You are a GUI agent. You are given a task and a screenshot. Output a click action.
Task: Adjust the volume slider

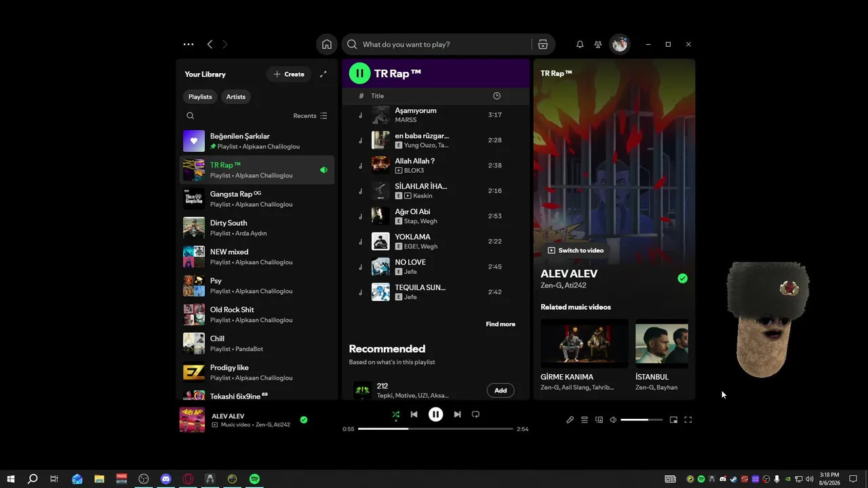point(642,420)
